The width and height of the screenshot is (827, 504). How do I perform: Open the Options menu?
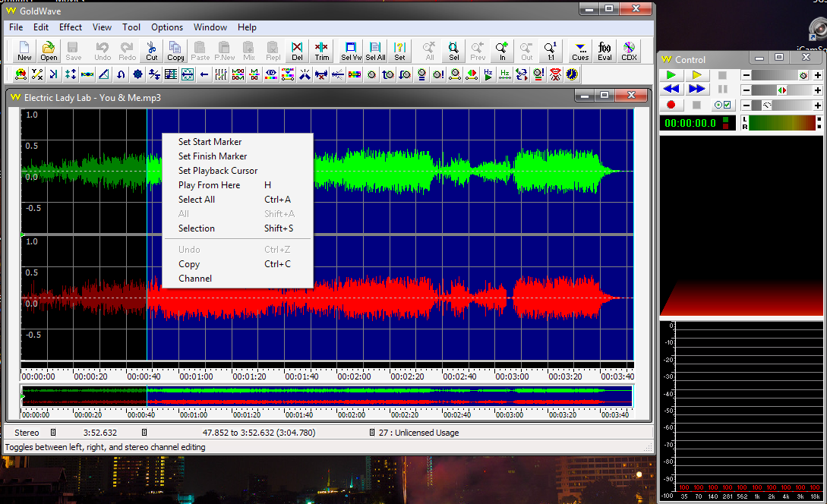point(167,27)
